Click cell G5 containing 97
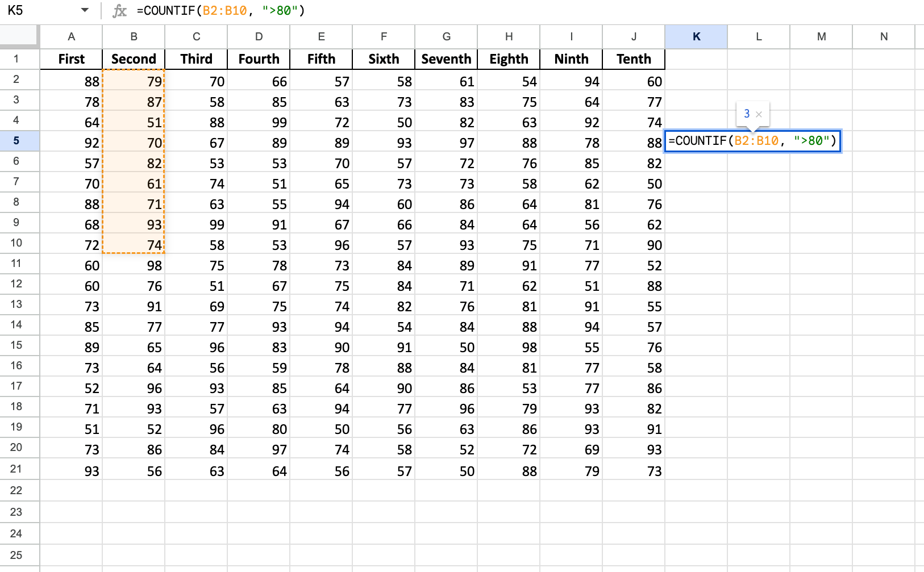This screenshot has width=924, height=572. pos(446,141)
